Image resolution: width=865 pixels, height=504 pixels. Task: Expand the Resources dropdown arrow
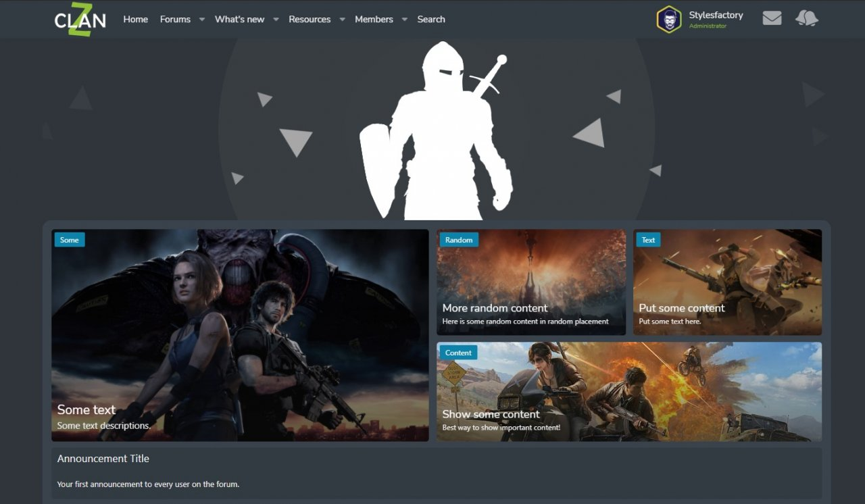[342, 20]
